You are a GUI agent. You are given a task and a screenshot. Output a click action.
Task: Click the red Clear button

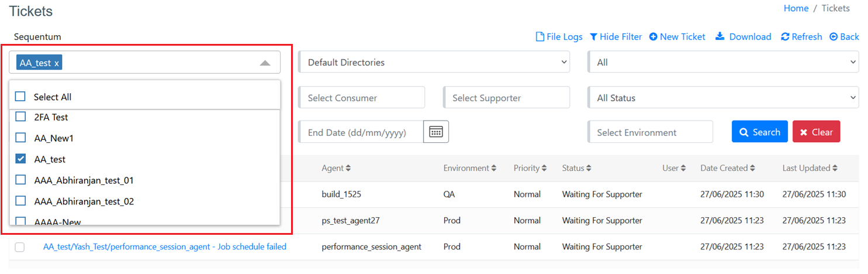(x=816, y=132)
